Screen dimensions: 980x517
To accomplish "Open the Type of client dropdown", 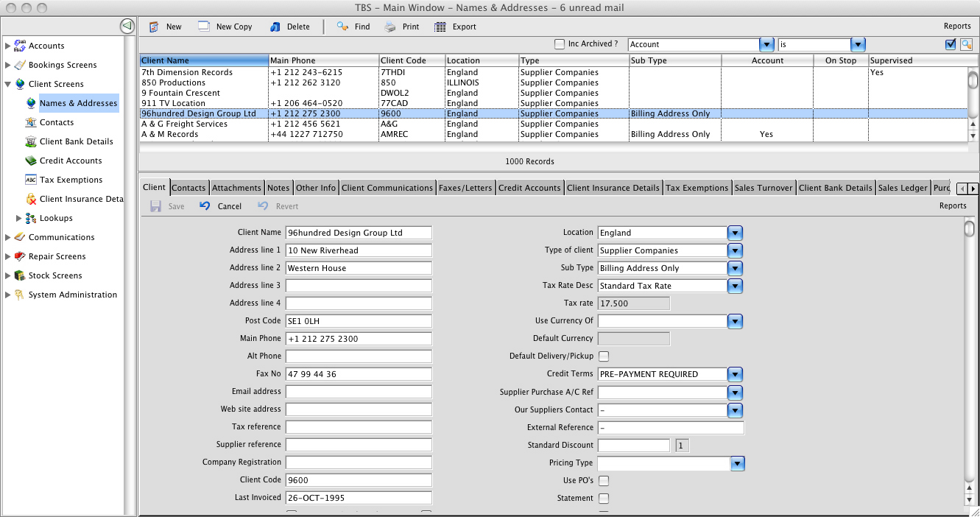I will click(x=735, y=250).
